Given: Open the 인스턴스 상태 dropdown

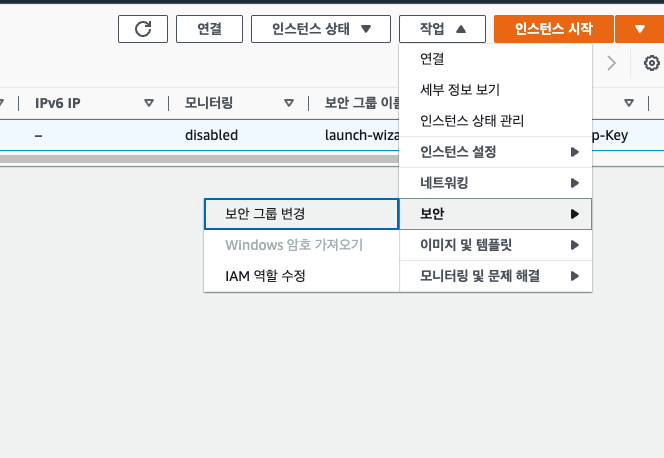Looking at the screenshot, I should pyautogui.click(x=321, y=29).
